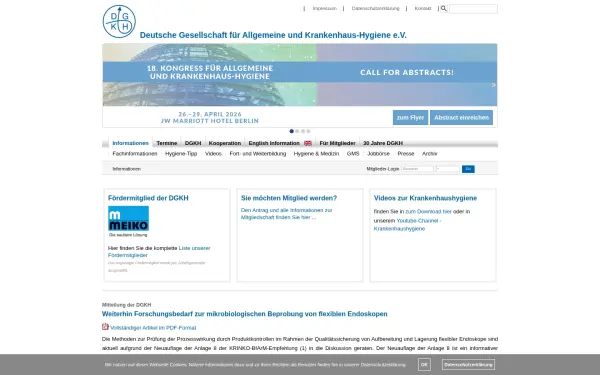The height and width of the screenshot is (375, 600).
Task: Open the Mitgliedschaft Antrag info link
Action: click(286, 214)
